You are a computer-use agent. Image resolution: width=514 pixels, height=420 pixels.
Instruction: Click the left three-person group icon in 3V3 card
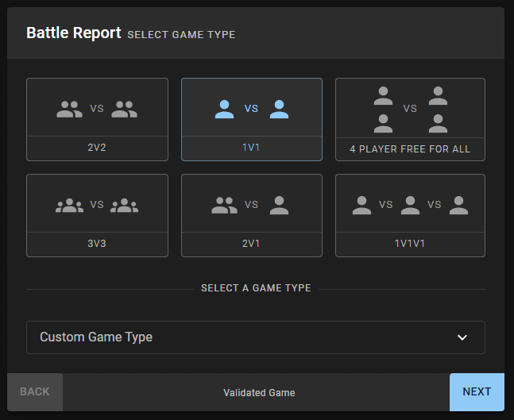70,206
